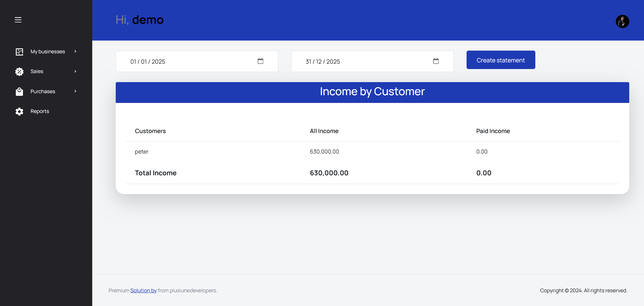Expand the My businesses submenu
Viewport: 644px width, 306px height.
click(75, 52)
